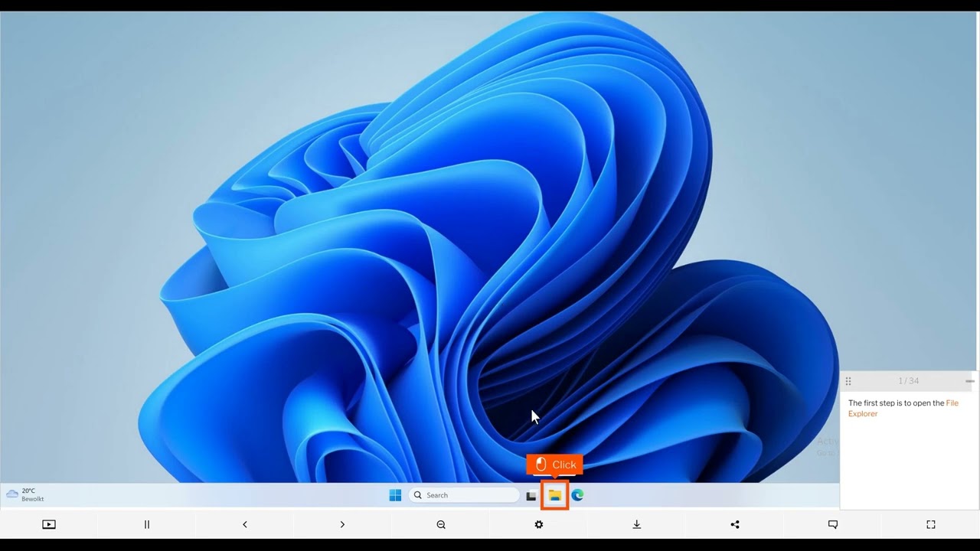Open comments with the speech bubble icon

(833, 524)
